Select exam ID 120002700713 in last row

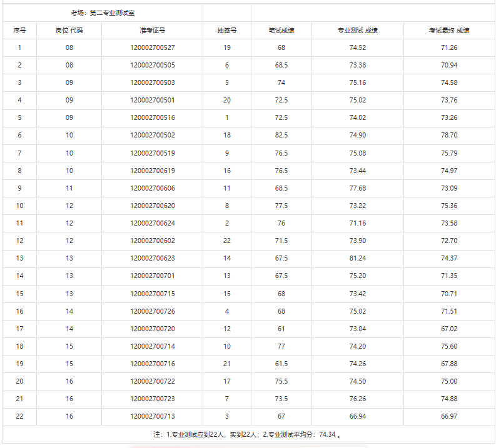pos(152,416)
